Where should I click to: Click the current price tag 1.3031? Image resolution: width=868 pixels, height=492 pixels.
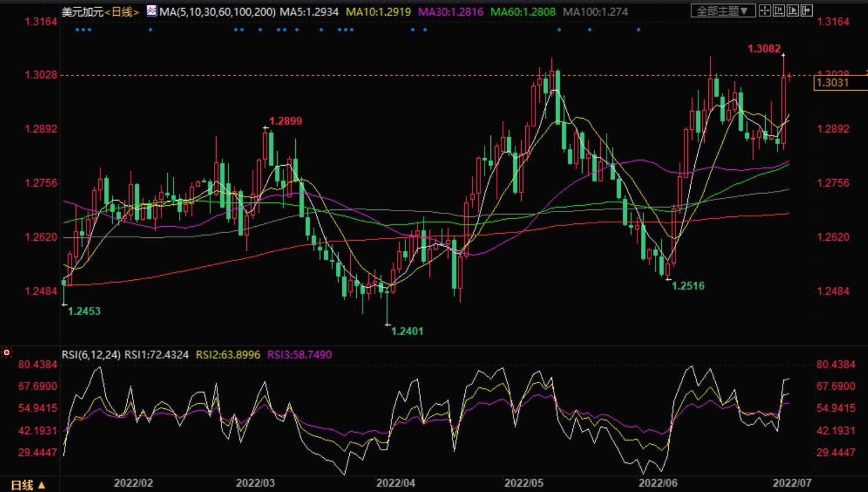click(x=833, y=83)
